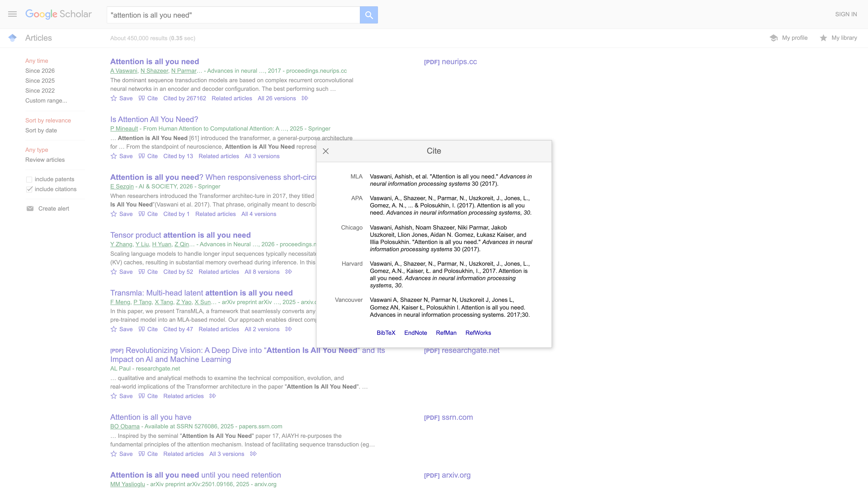This screenshot has height=488, width=868.
Task: Open Transmla Multi-head latent attention title
Action: click(201, 293)
